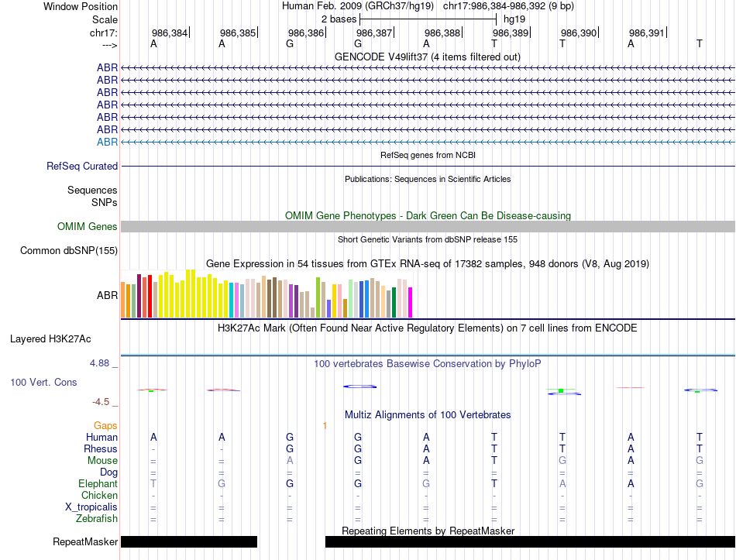Select the Zebrafish species label

97,519
